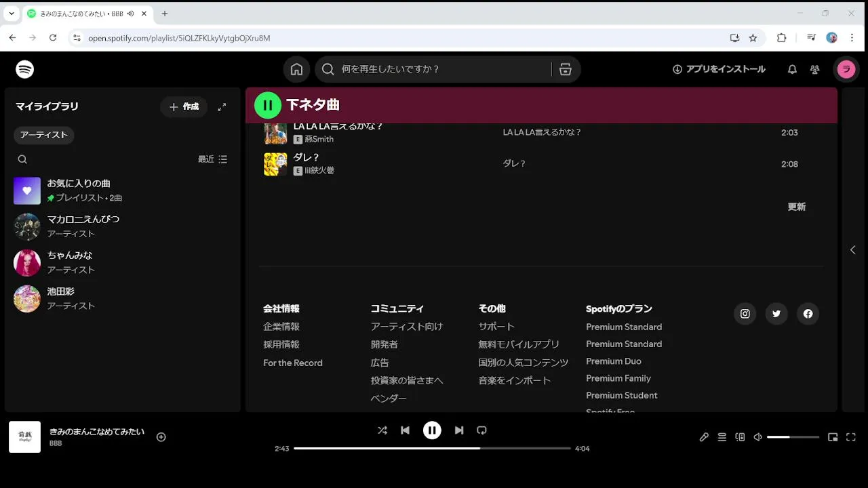
Task: Toggle shuffle playback
Action: pos(382,430)
